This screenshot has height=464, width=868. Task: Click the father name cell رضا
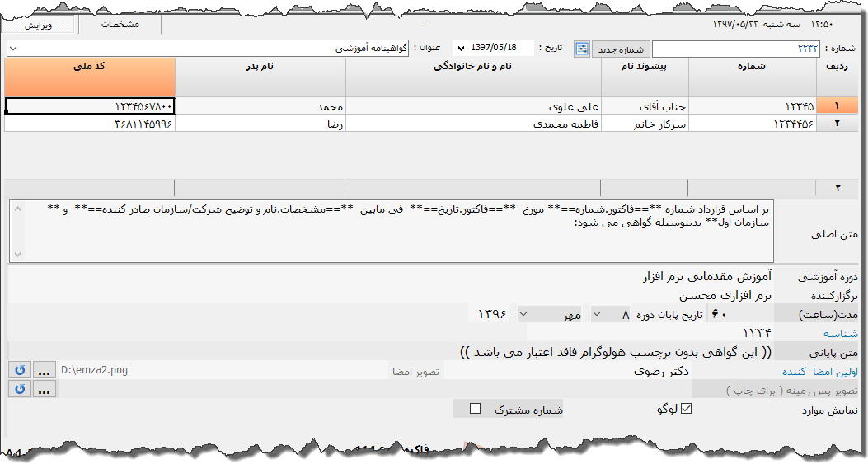click(x=260, y=123)
